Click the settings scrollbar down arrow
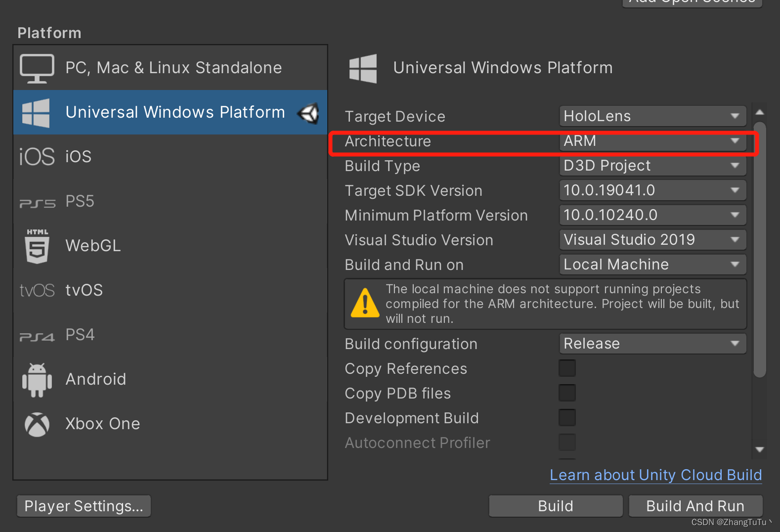780x532 pixels. click(760, 449)
